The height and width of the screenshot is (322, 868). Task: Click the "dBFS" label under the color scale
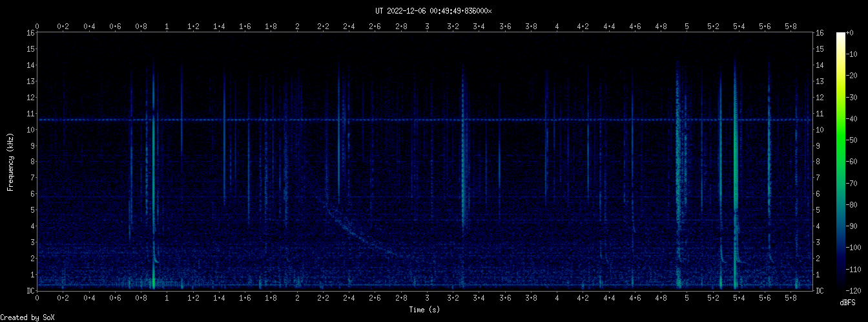coord(847,303)
